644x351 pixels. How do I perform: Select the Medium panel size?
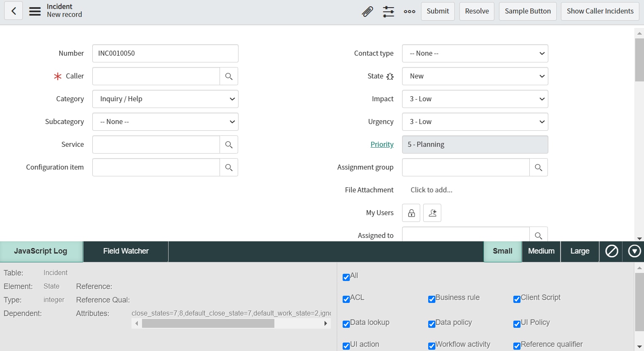541,251
